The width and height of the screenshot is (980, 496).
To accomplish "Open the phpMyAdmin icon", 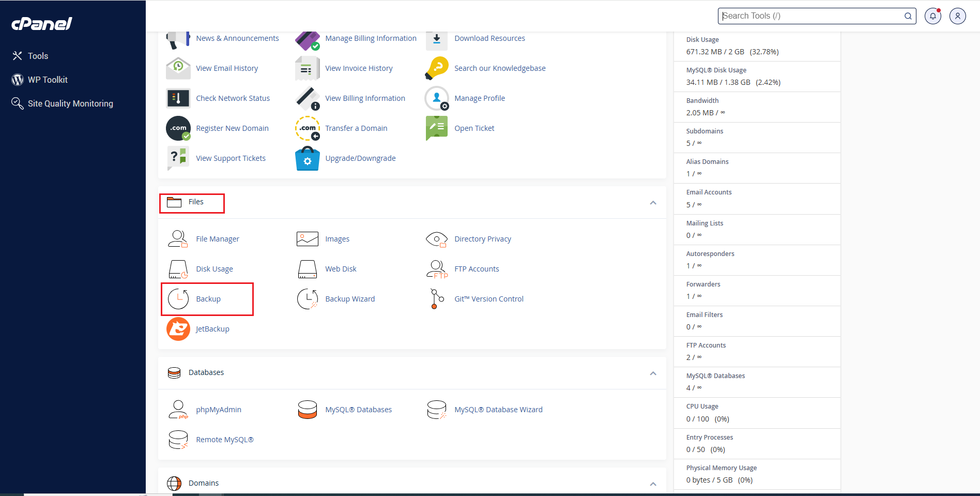I will pyautogui.click(x=178, y=410).
